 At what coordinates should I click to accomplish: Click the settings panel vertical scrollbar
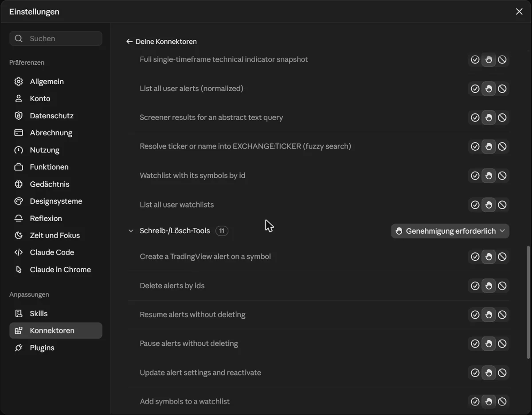coord(528,302)
